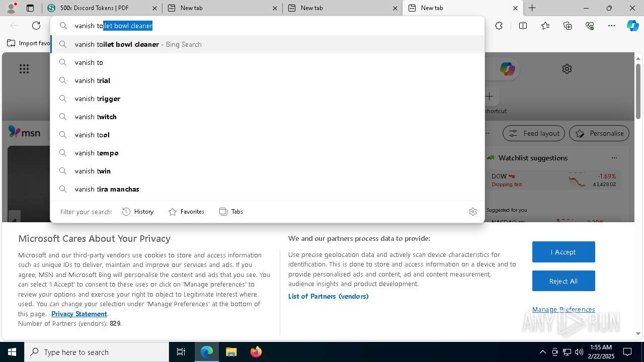Filter search by Tabs
This screenshot has height=362, width=644.
point(231,212)
